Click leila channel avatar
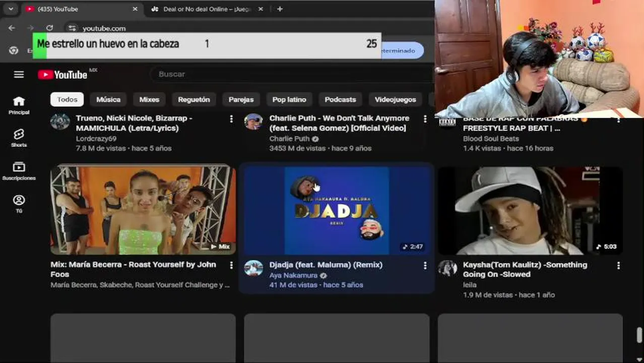Viewport: 644px width, 363px height. (x=447, y=268)
